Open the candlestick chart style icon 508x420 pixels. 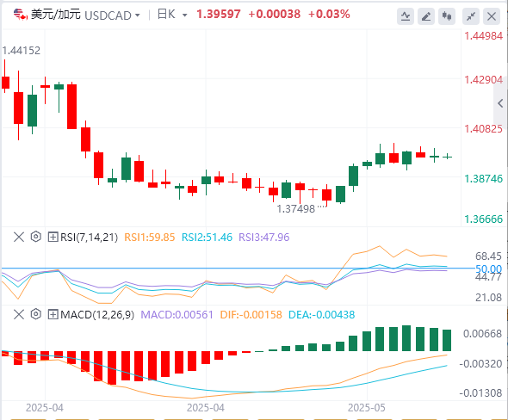447,16
